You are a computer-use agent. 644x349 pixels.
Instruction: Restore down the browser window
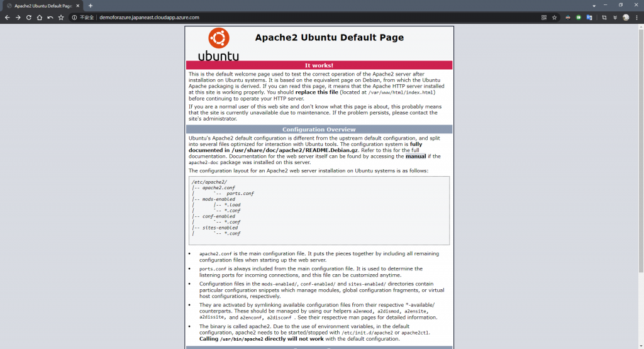point(621,5)
